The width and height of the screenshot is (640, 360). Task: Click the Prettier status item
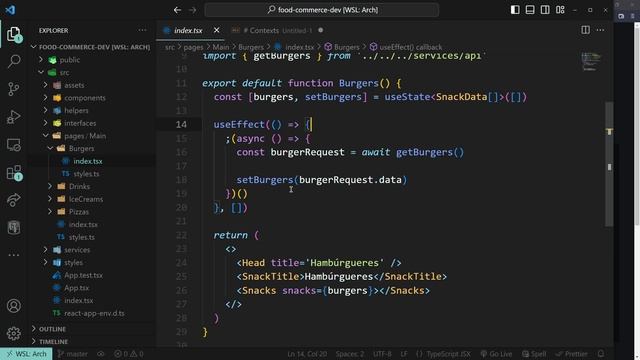pyautogui.click(x=571, y=353)
